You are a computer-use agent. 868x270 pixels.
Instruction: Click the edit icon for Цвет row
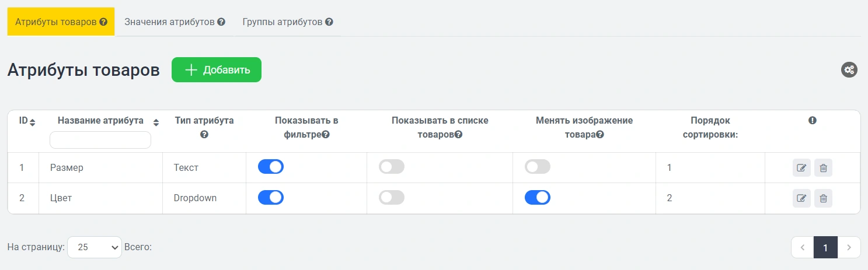click(801, 198)
